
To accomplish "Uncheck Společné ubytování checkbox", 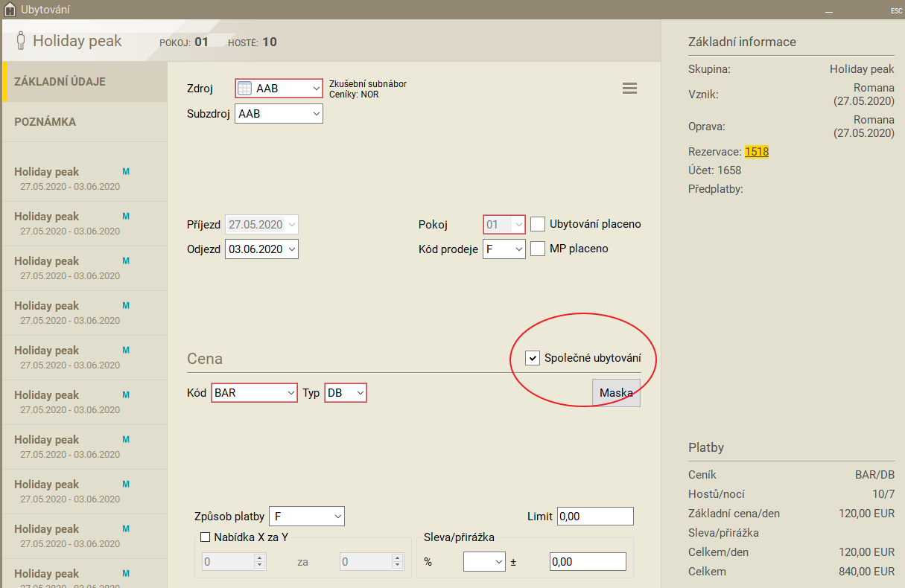I will 533,359.
